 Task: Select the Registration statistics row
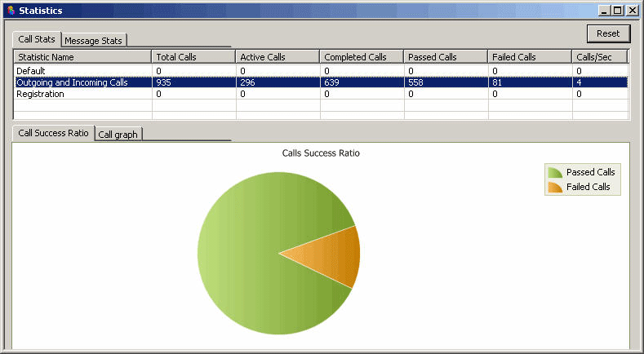coord(82,94)
